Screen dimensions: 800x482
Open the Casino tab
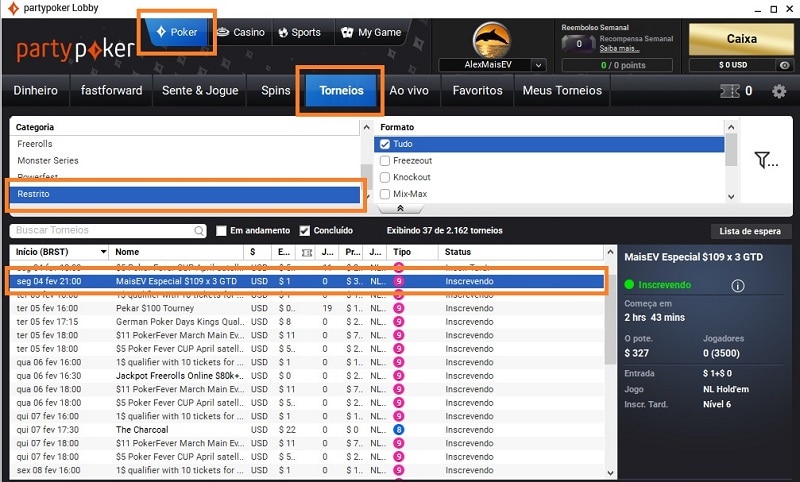pos(241,32)
